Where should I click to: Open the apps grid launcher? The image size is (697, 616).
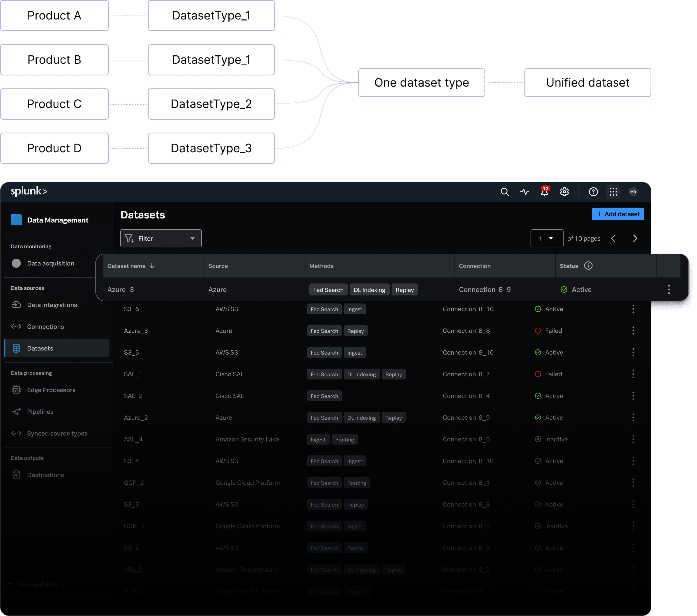[613, 192]
